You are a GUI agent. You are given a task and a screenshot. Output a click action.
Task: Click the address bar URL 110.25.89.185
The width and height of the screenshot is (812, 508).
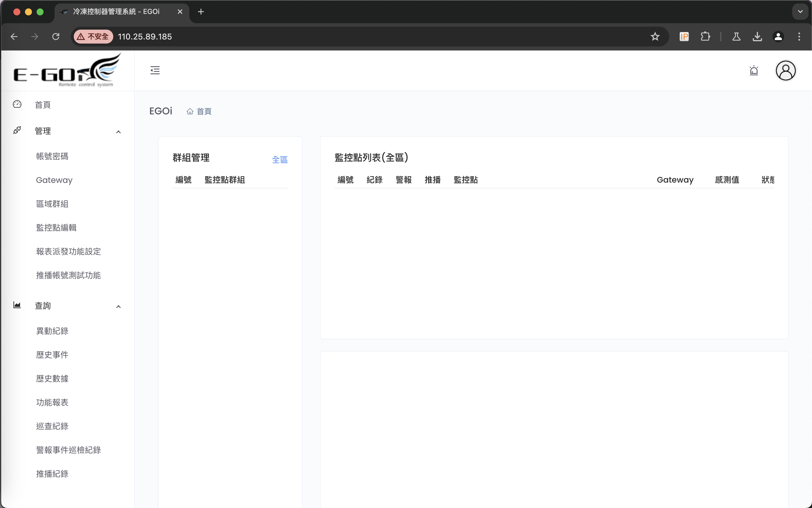click(145, 36)
